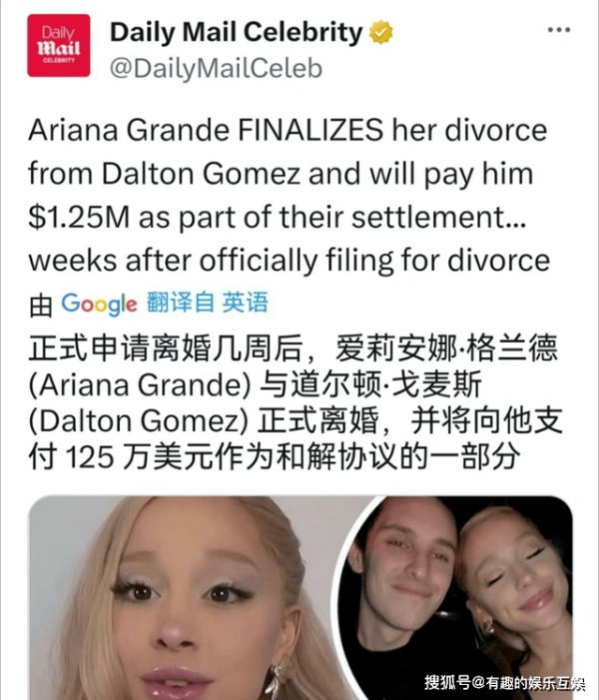
Task: Open the @DailyMailCeleb handle link
Action: pyautogui.click(x=216, y=69)
